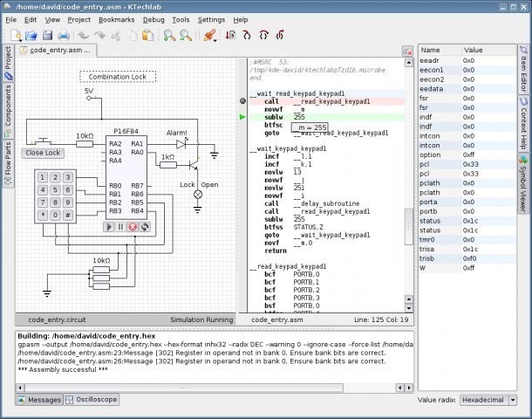
Task: Click the Zoom In magnifier icon
Action: click(170, 36)
